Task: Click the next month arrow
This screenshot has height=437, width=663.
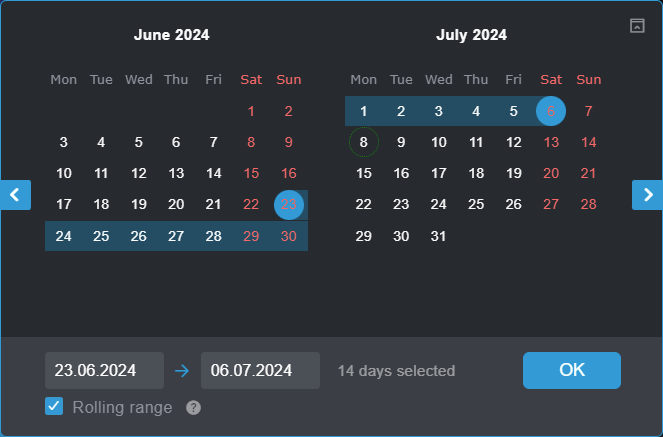Action: 647,195
